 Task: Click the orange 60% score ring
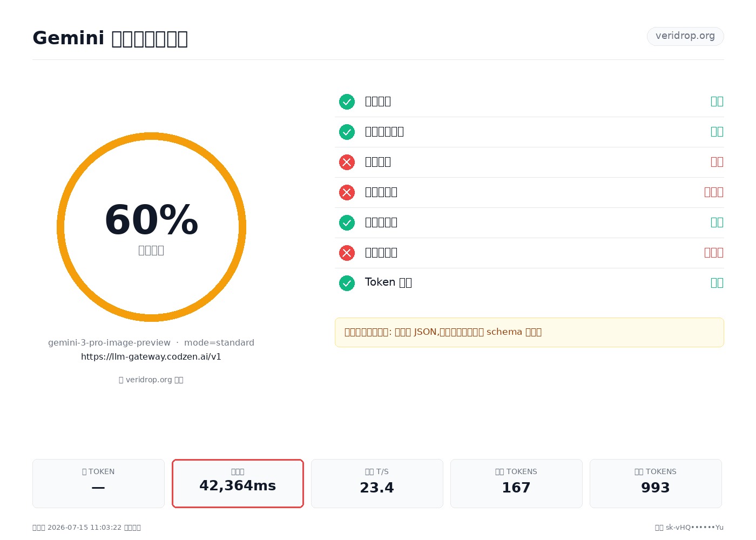click(151, 227)
